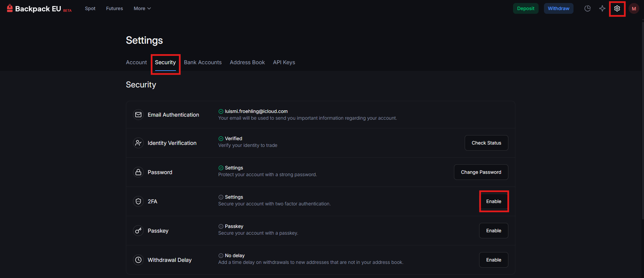Click the sparkle star icon in header
Viewport: 644px width, 278px height.
point(602,8)
